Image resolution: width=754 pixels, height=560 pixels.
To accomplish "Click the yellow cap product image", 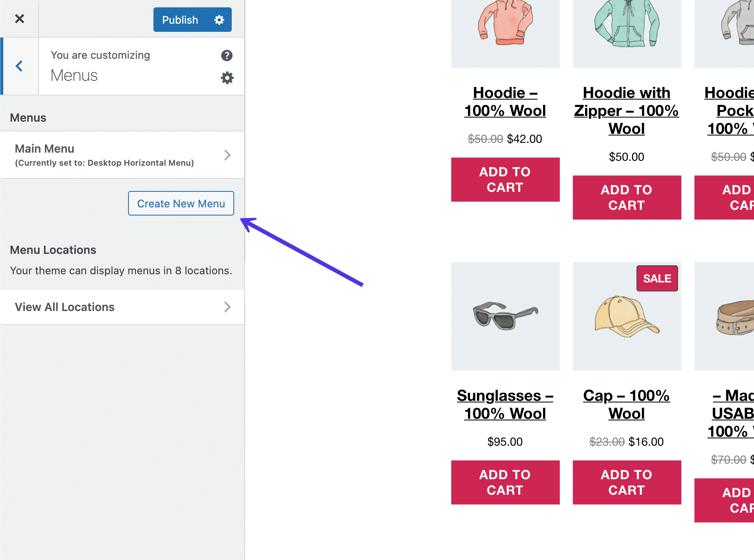I will 626,317.
